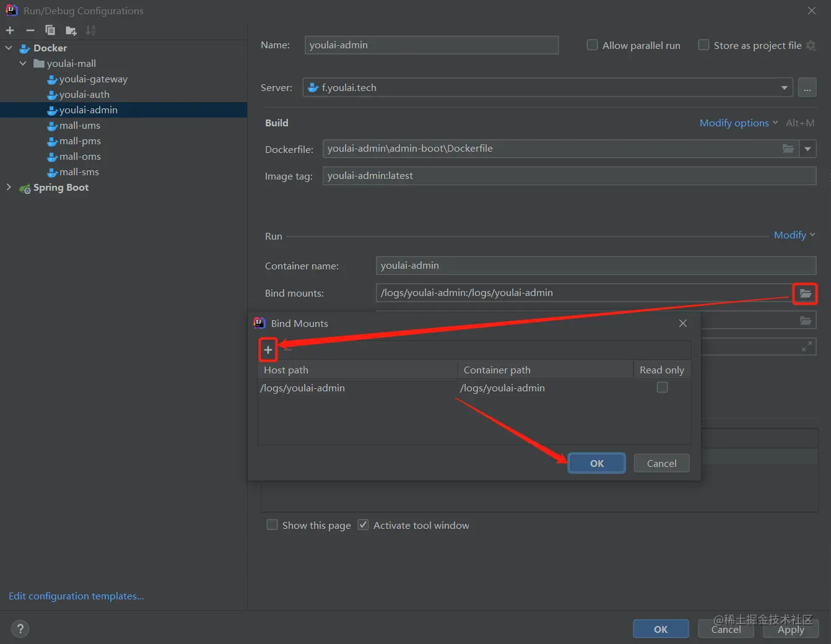Click Host path column header

tap(357, 370)
